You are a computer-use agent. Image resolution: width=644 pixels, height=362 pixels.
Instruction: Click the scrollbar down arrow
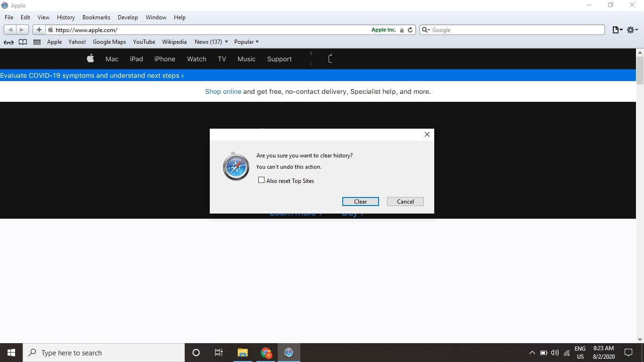pos(640,339)
